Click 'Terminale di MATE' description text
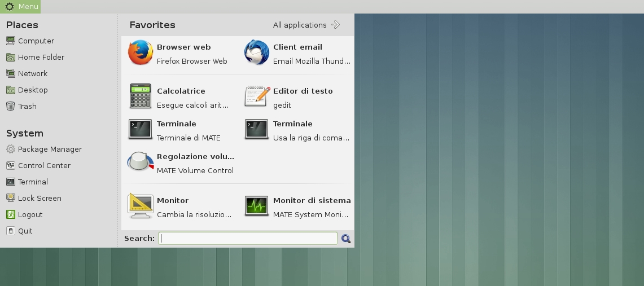644x286 pixels. pos(189,138)
